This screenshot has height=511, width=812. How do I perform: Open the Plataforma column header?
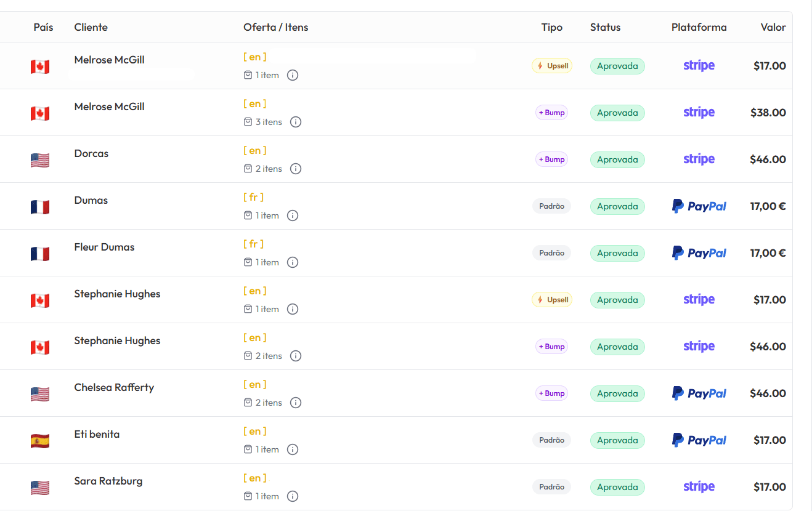tap(699, 27)
